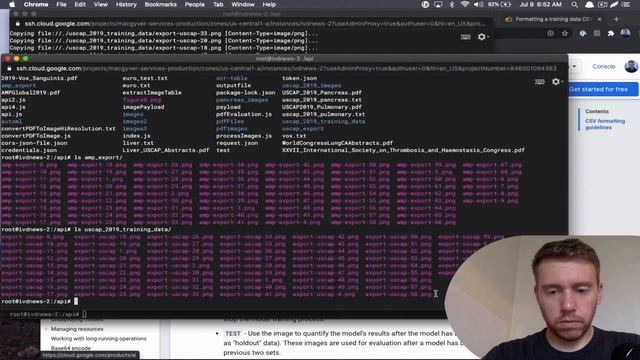
Task: Open the Apple menu
Action: tap(12, 4)
